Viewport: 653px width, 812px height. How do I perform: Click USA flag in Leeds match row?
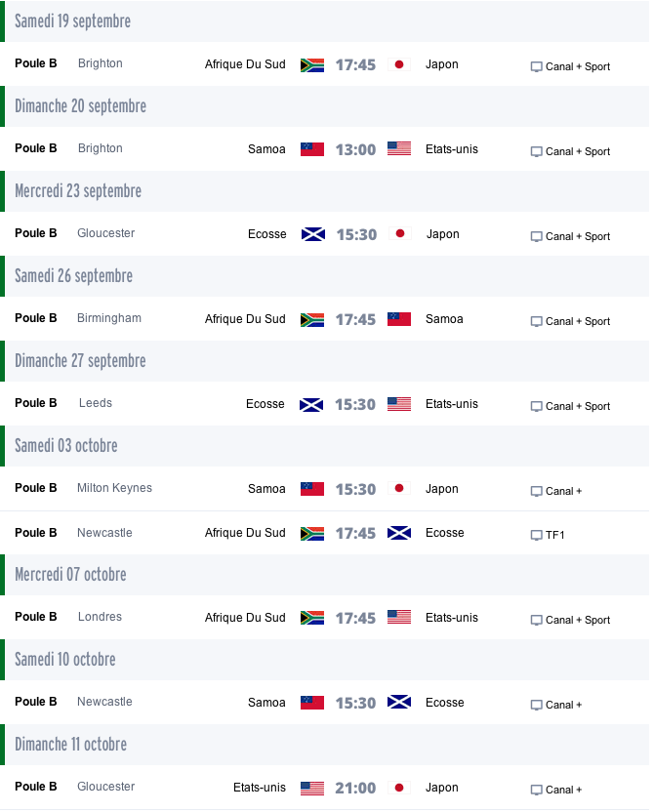click(x=399, y=404)
